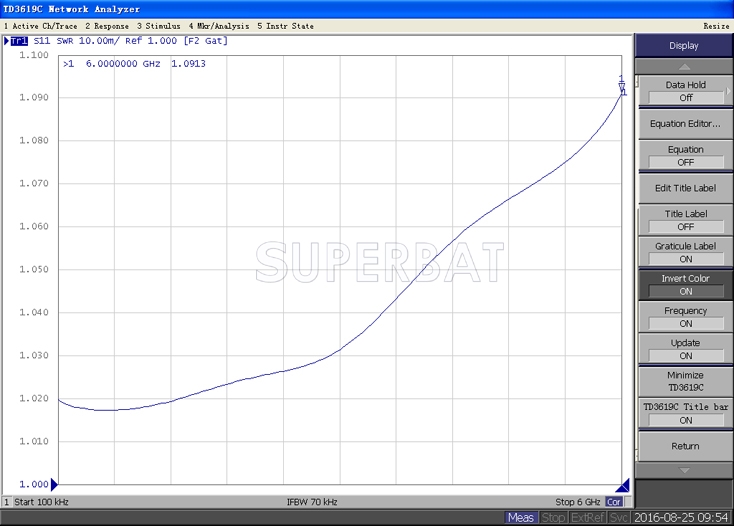The width and height of the screenshot is (734, 526).
Task: Click the Tr1 trace indicator label
Action: point(19,41)
